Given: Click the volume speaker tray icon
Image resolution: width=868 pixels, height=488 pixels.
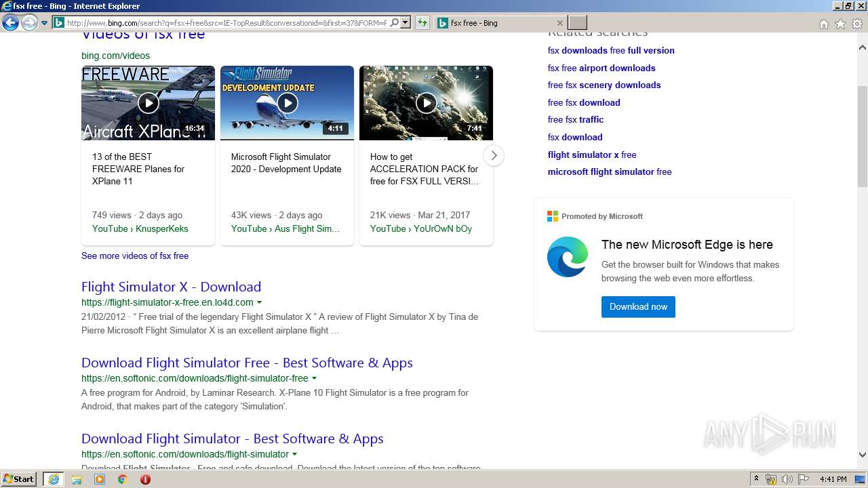Looking at the screenshot, I should tap(787, 479).
